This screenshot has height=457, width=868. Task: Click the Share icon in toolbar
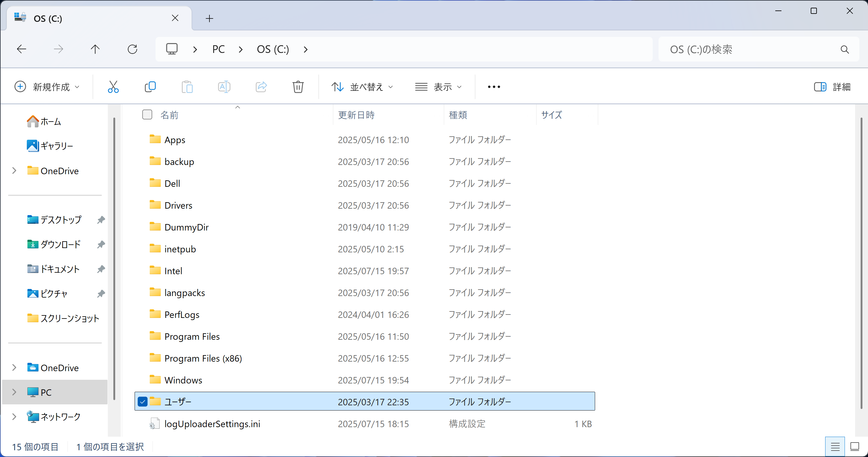pos(261,87)
